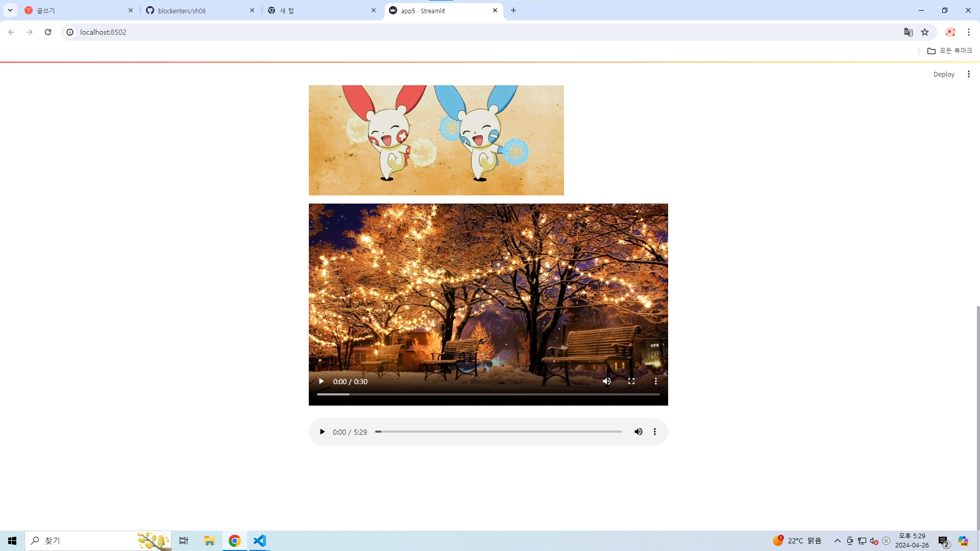Mute the audio player volume
The height and width of the screenshot is (551, 980).
click(638, 432)
